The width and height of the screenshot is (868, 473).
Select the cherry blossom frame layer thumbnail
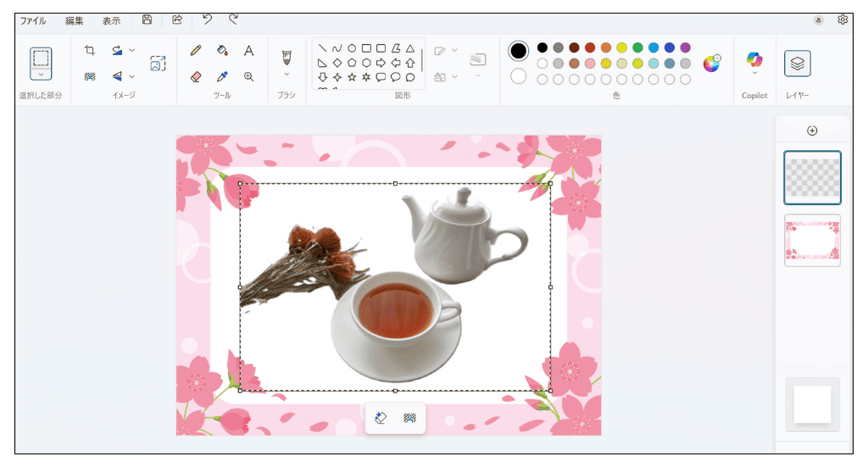[812, 241]
